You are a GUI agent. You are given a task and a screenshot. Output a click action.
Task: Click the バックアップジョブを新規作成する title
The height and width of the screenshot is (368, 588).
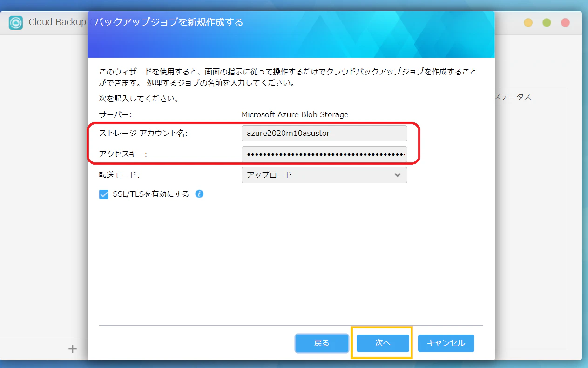coord(169,22)
